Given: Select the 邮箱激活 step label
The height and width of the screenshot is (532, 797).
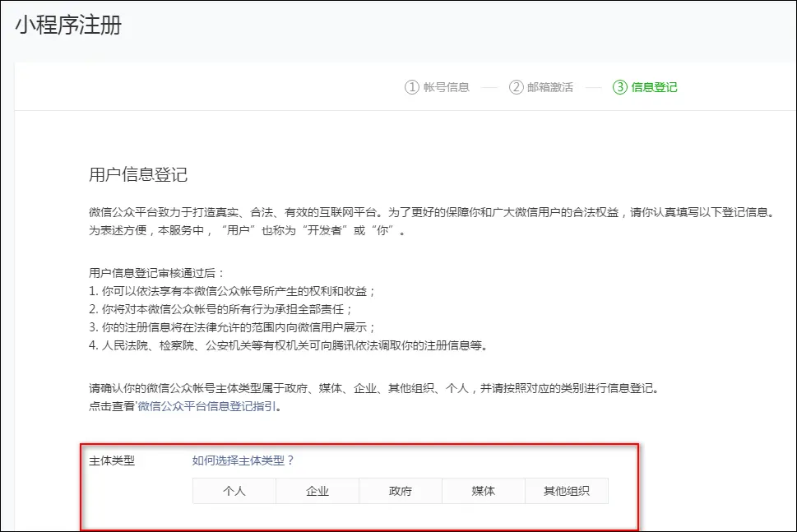Looking at the screenshot, I should (550, 87).
